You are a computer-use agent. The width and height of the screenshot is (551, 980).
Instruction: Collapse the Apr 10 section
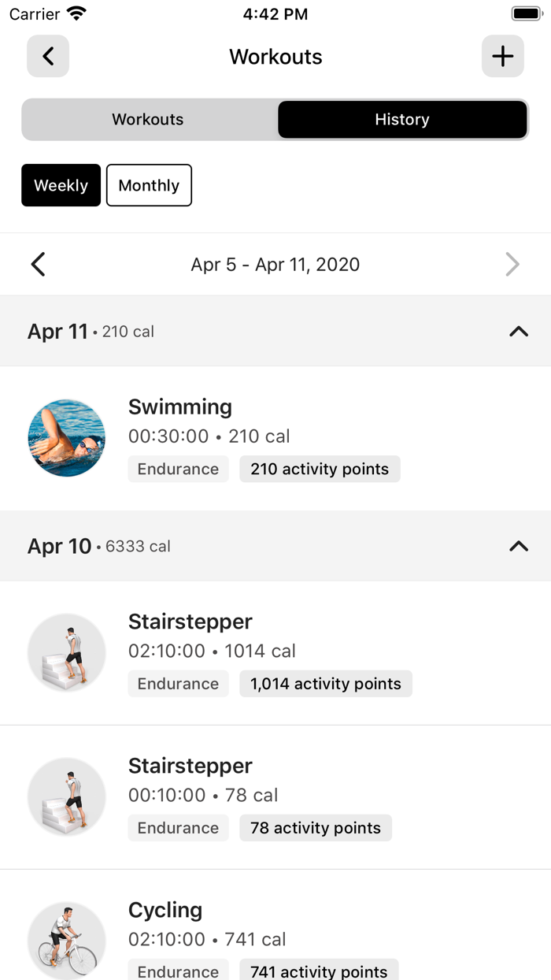[x=518, y=546]
